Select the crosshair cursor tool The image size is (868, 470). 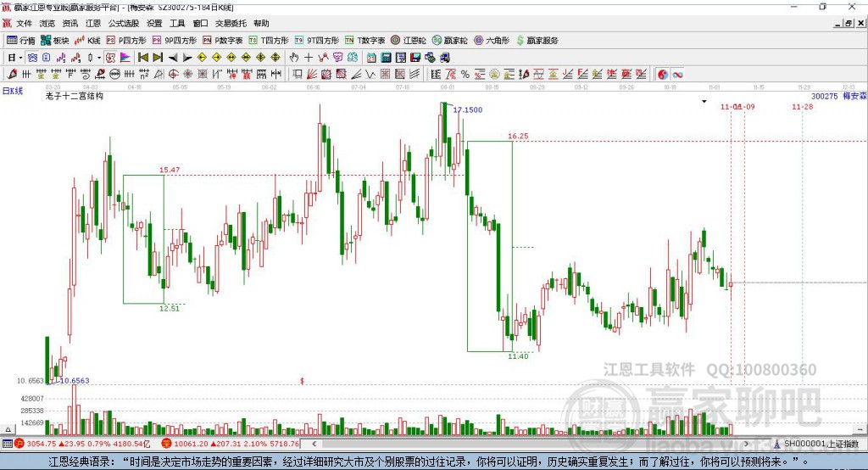pos(309,57)
